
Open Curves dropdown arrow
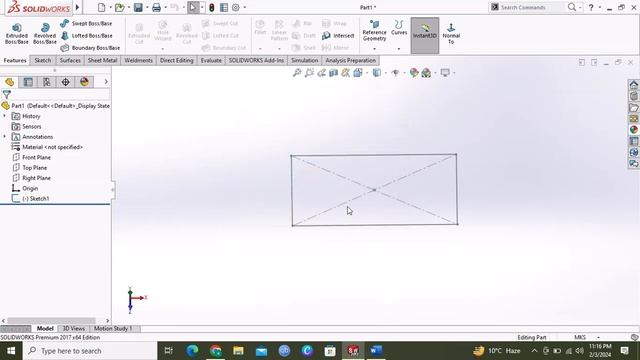pyautogui.click(x=399, y=49)
